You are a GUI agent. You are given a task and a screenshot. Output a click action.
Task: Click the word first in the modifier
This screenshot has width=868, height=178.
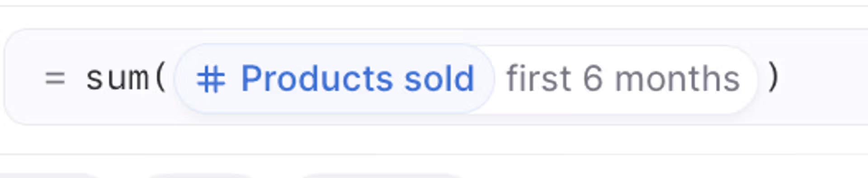539,78
